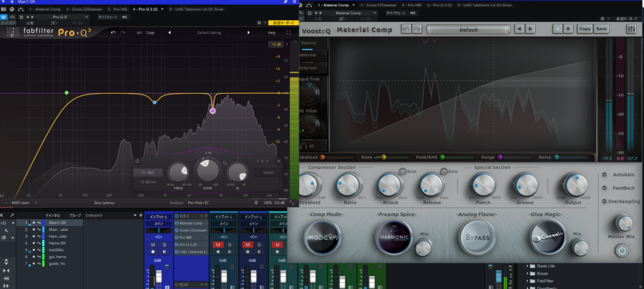Select next preset arrow in Material Comp
Image resolution: width=644 pixels, height=289 pixels.
[x=531, y=29]
